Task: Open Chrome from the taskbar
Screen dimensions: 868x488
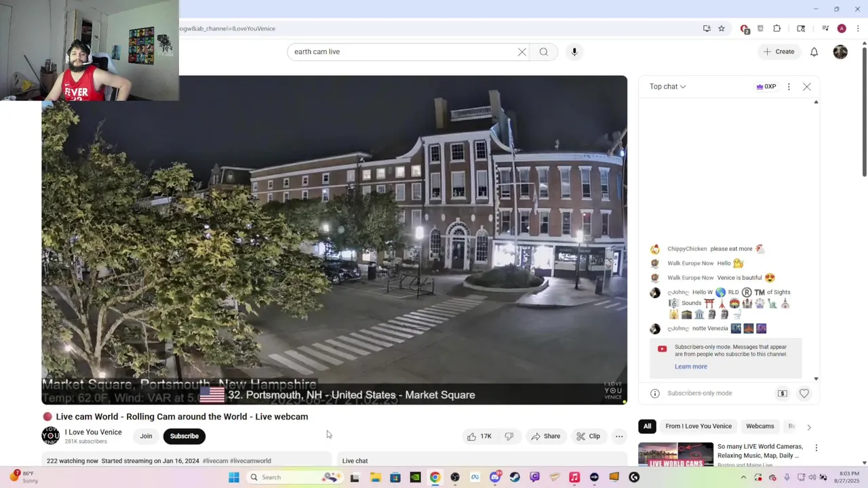Action: [x=435, y=477]
